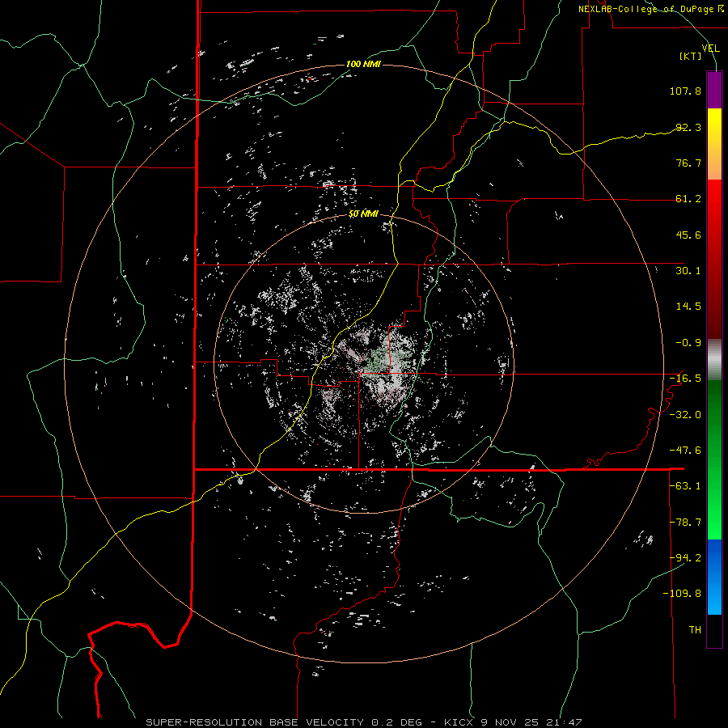Click the Super-Resolution Base Velocity caption
Viewport: 728px width, 728px height.
coord(363,722)
